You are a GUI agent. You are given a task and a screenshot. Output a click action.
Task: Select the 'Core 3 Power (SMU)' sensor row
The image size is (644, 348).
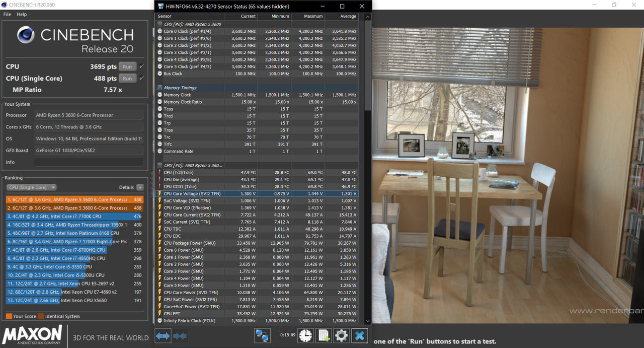[x=257, y=271]
